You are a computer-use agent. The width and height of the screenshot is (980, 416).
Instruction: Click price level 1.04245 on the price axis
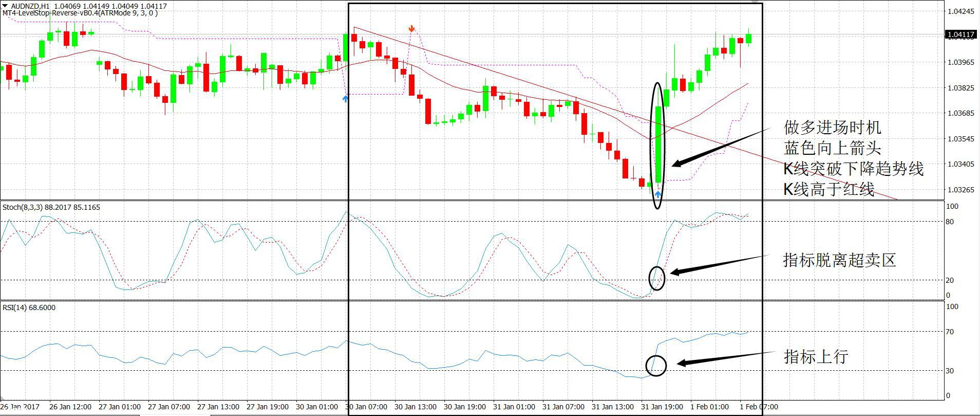tap(960, 11)
